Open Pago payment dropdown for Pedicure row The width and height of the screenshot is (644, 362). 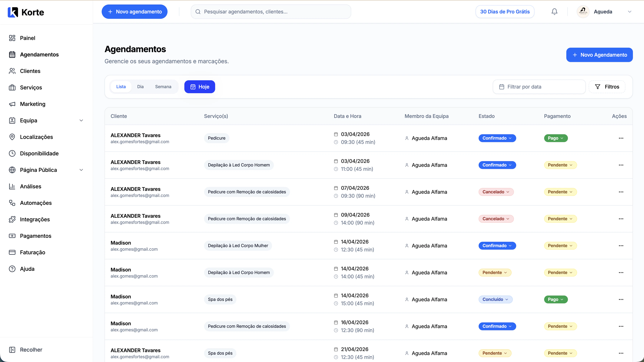[556, 138]
